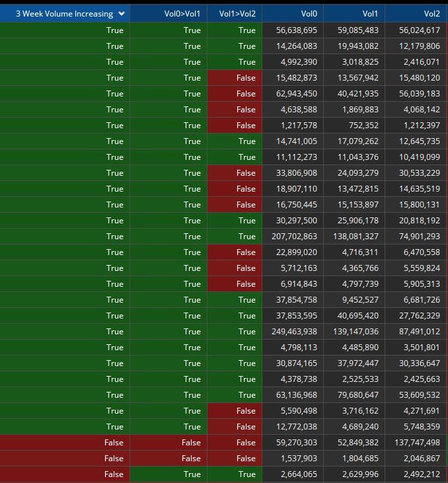Screen dimensions: 448x483
Task: Click the Vol1>Vol2 column header
Action: pos(237,14)
